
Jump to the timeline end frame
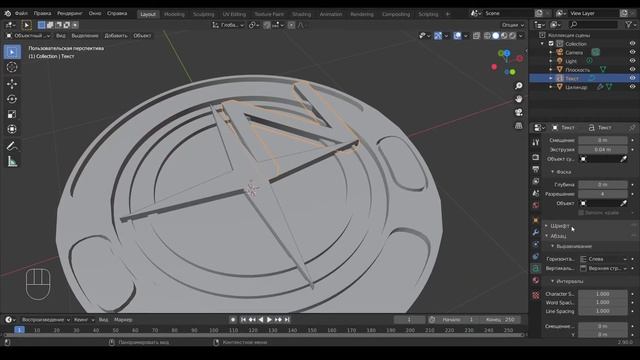click(x=287, y=320)
